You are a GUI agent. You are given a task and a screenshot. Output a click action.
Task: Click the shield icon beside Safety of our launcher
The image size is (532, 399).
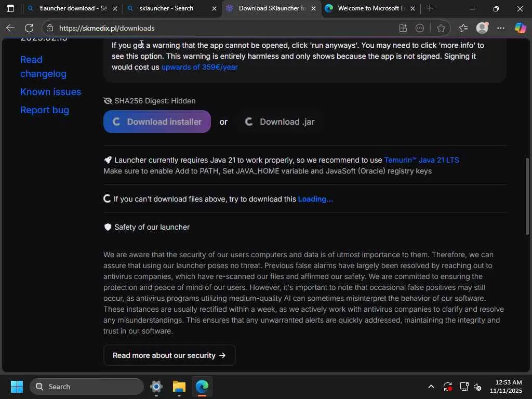pyautogui.click(x=108, y=227)
